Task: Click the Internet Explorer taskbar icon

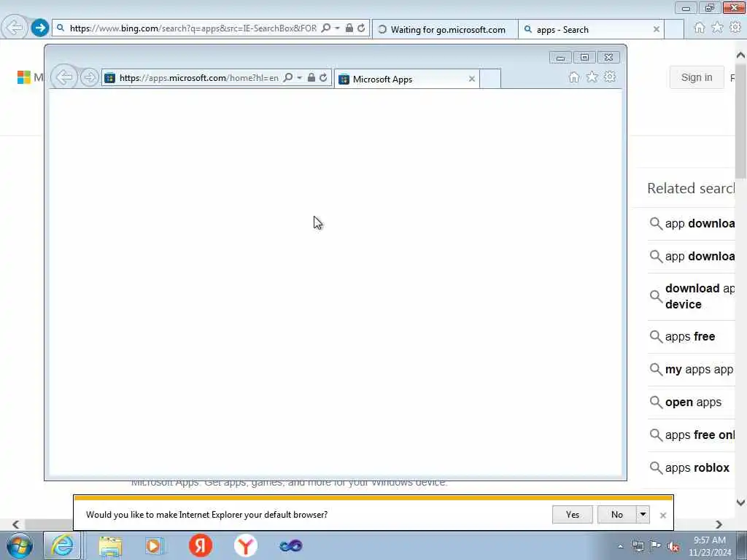Action: (x=63, y=545)
